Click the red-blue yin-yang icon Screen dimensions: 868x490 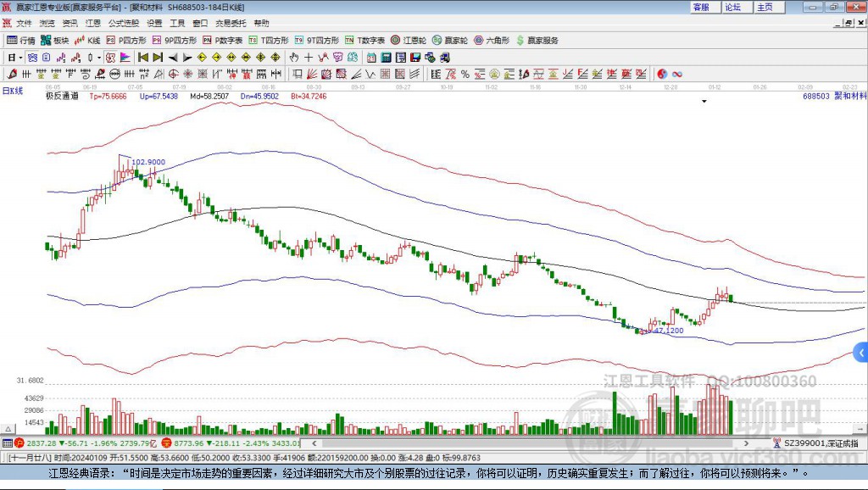point(662,75)
